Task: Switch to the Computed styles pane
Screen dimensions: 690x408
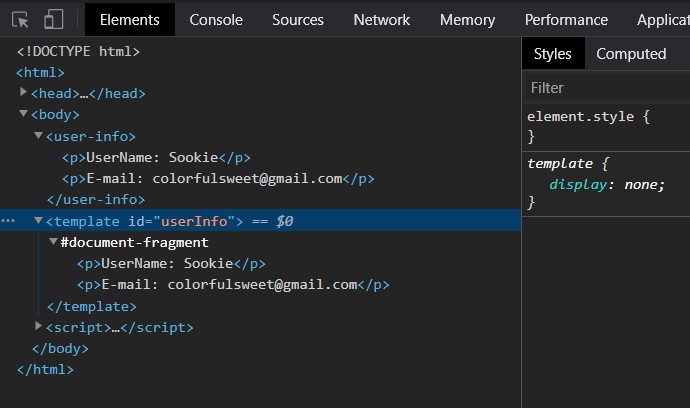Action: click(x=631, y=54)
